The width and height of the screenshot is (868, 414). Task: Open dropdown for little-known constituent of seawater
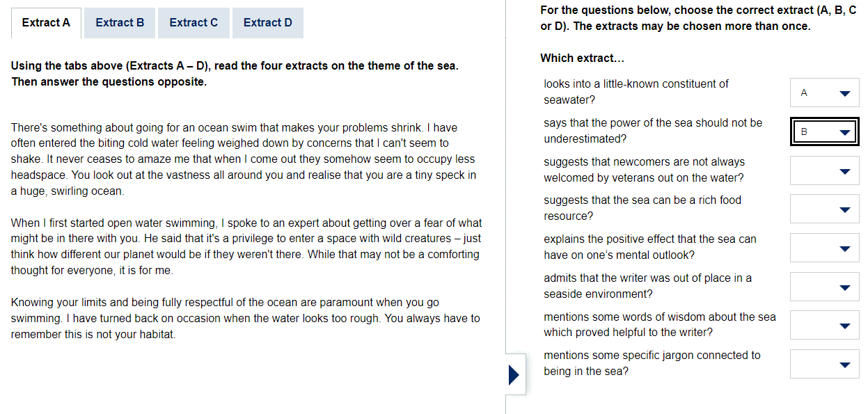click(825, 93)
